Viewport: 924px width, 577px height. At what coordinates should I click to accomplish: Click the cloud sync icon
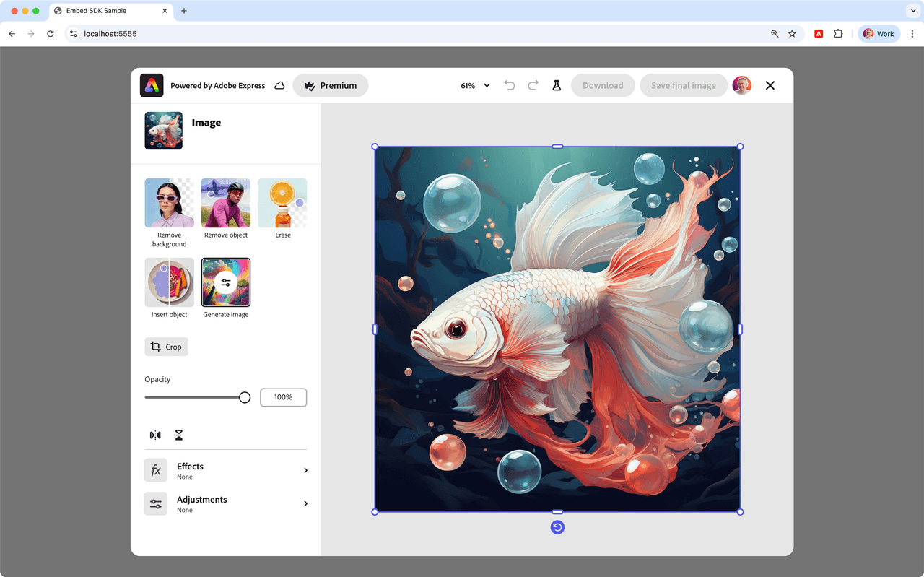point(279,85)
